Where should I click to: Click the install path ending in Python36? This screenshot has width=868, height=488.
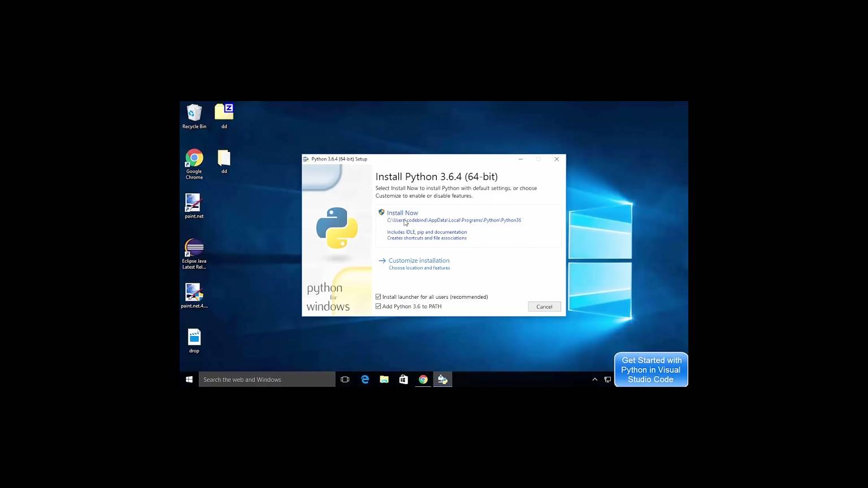[x=454, y=220]
